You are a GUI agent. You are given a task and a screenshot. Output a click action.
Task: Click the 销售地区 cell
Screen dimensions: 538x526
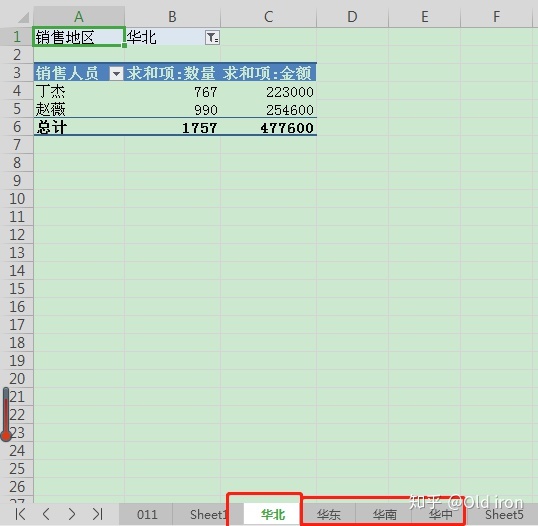pos(79,37)
